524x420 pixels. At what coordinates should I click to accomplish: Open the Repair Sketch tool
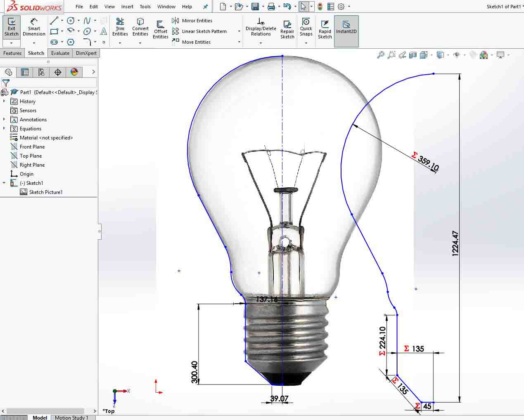(x=287, y=30)
